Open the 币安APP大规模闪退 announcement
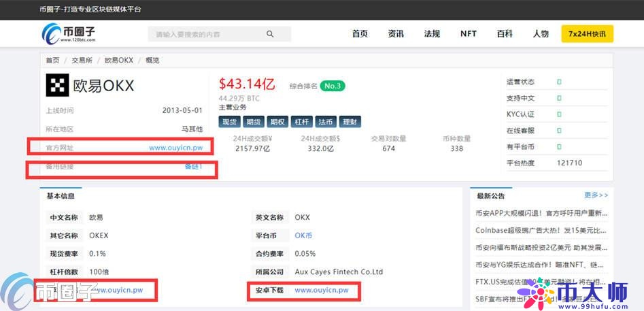The image size is (644, 311). [x=541, y=213]
